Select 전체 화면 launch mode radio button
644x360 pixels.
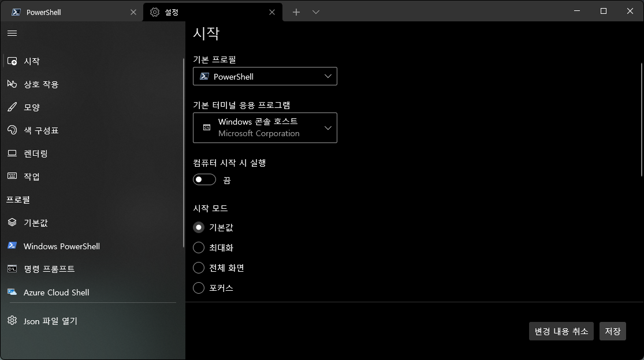pyautogui.click(x=199, y=268)
